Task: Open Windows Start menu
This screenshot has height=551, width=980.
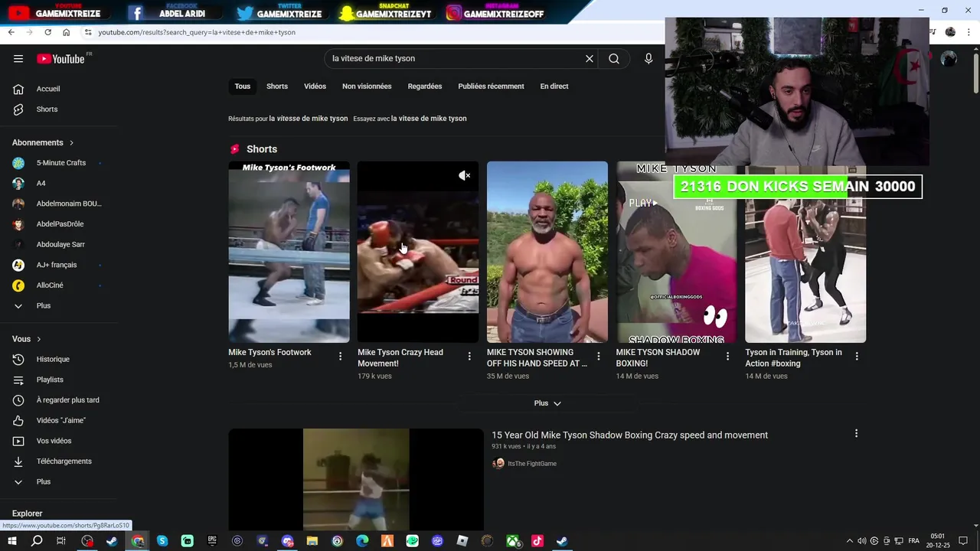Action: point(11,541)
